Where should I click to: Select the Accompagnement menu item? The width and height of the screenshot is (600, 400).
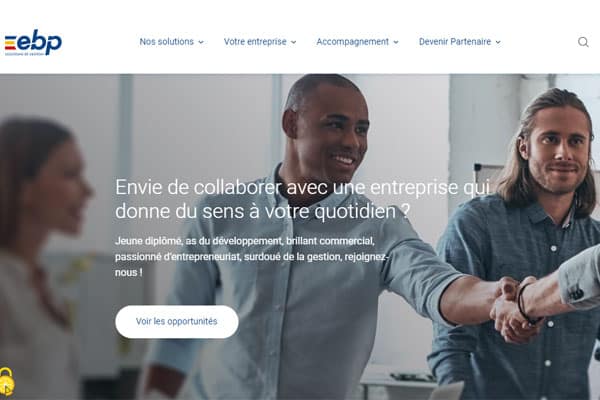352,42
